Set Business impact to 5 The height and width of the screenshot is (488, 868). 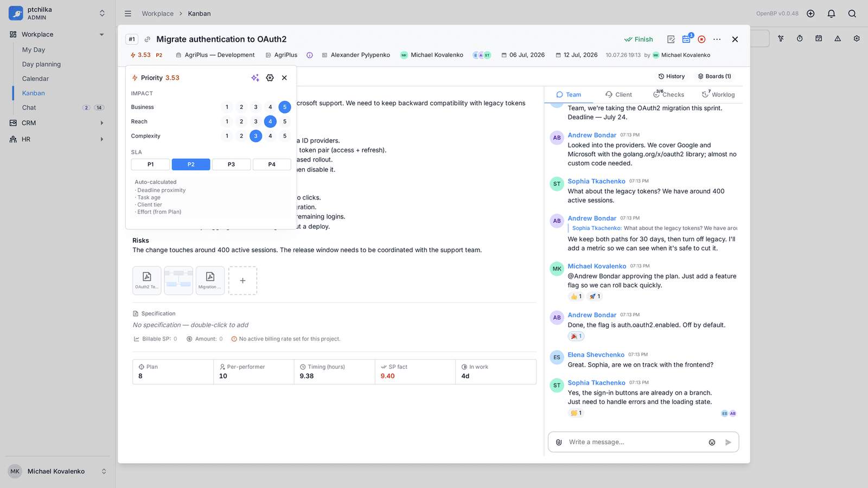click(x=285, y=107)
